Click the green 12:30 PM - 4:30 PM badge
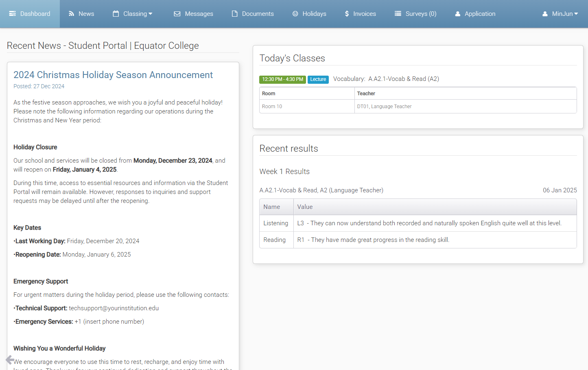This screenshot has height=370, width=588. [x=282, y=79]
